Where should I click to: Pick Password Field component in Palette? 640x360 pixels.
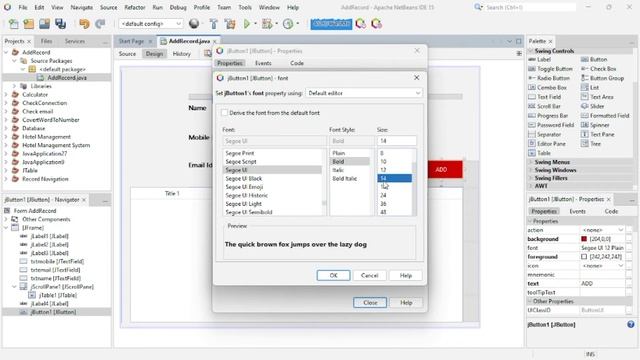click(551, 125)
